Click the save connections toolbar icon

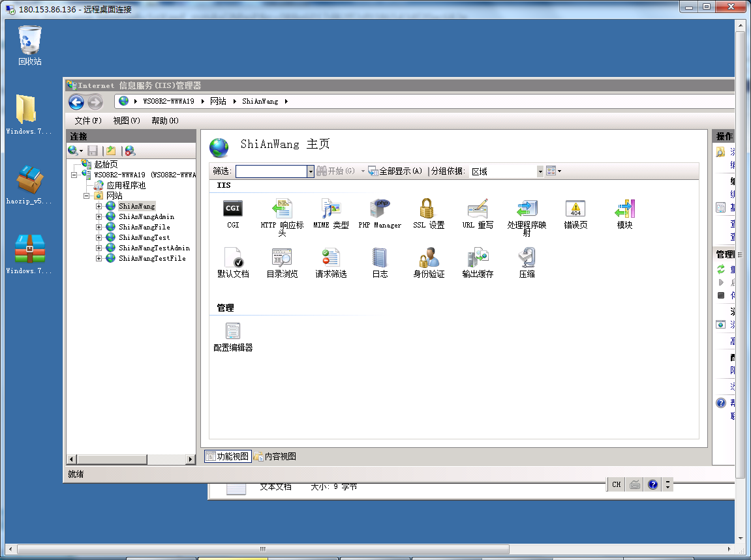(93, 151)
